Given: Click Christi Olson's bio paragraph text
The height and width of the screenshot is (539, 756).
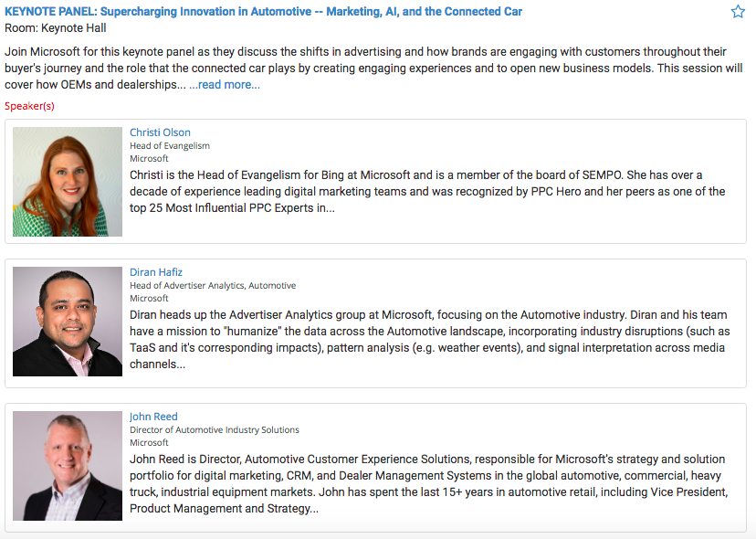Looking at the screenshot, I should [427, 191].
